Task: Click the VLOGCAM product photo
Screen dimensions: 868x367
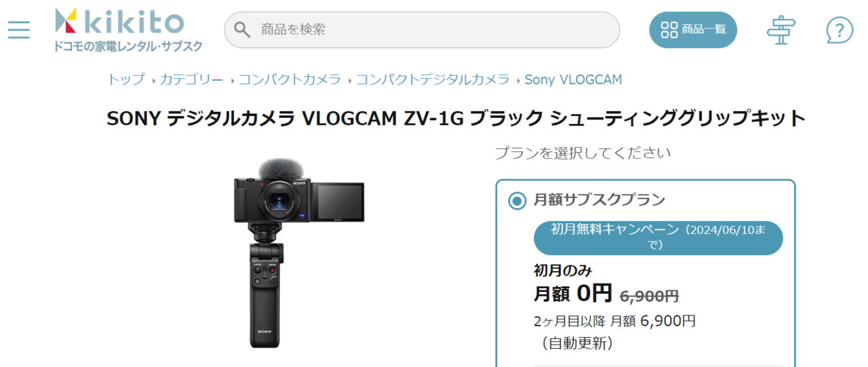Action: click(x=299, y=253)
